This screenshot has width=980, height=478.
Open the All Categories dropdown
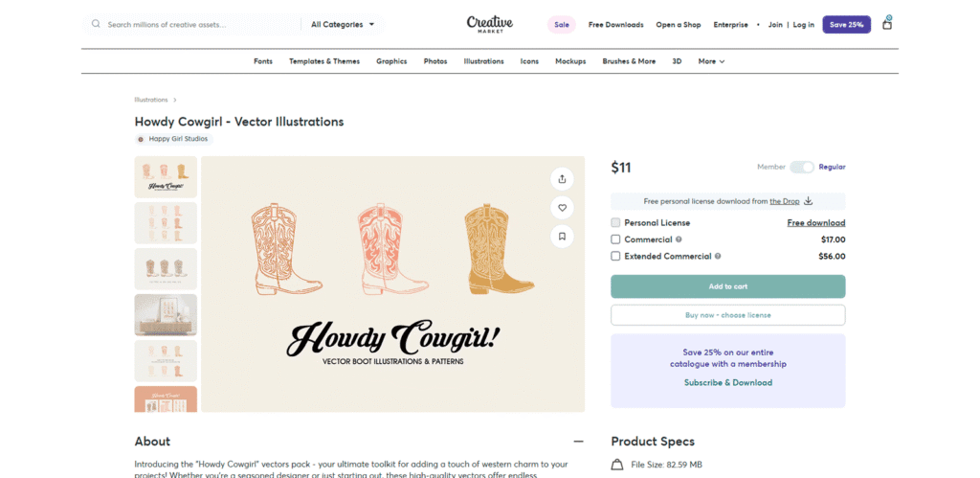(x=343, y=24)
